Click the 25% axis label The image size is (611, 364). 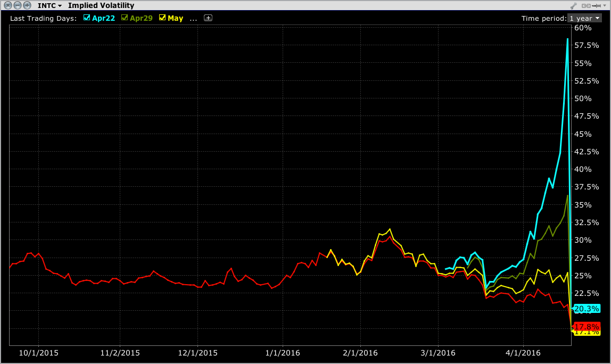(583, 276)
